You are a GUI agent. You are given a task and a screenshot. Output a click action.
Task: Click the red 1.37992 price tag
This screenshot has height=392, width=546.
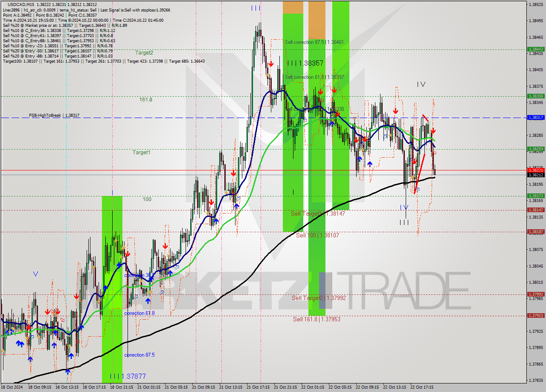(536, 294)
